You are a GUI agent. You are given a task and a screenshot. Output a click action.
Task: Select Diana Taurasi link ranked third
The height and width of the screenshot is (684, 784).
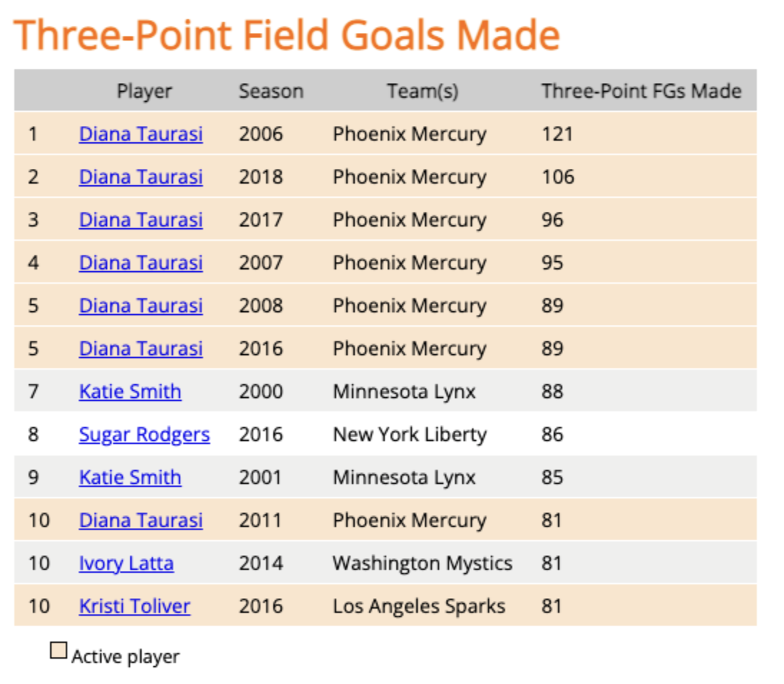(140, 220)
